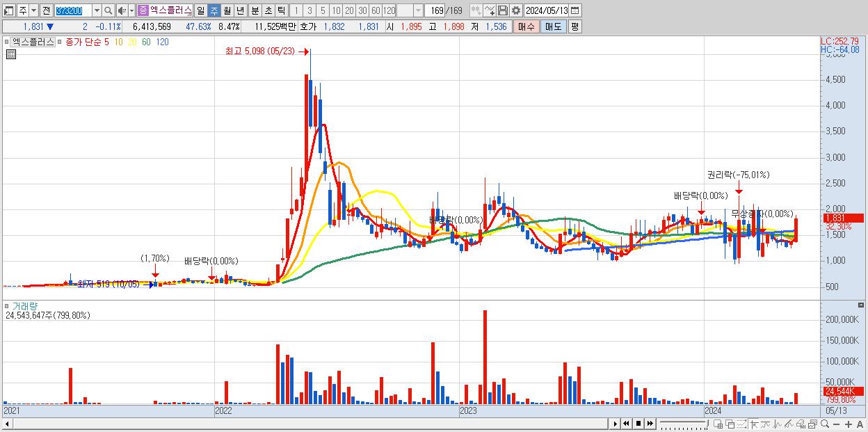Select the 60 interval button

376,10
